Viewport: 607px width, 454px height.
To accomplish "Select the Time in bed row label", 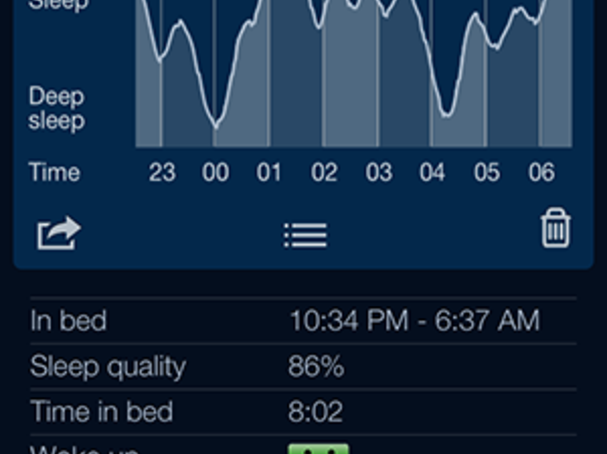I will pos(101,411).
